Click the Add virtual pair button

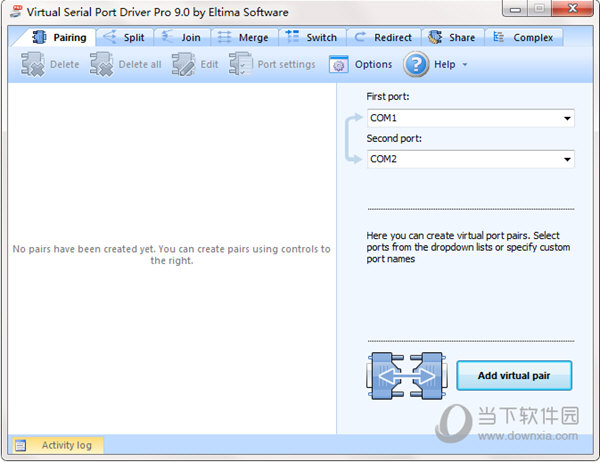coord(514,375)
